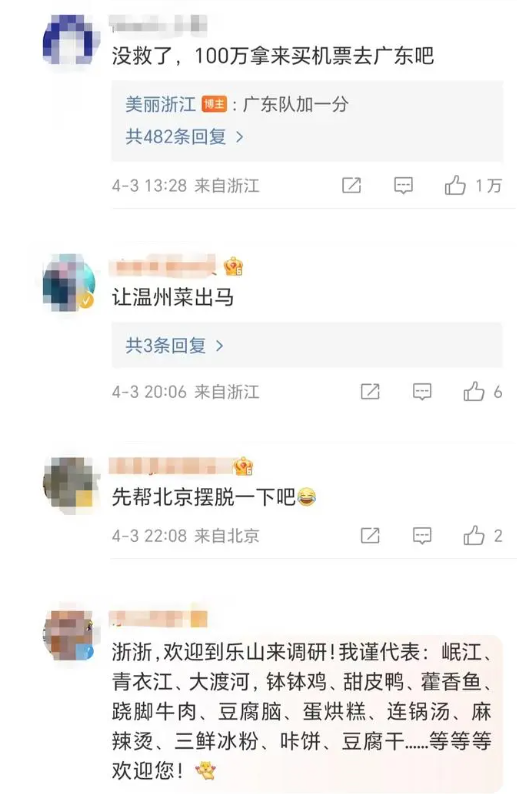Image resolution: width=517 pixels, height=794 pixels.
Task: Share the 让温州菜出马 comment
Action: tap(370, 391)
